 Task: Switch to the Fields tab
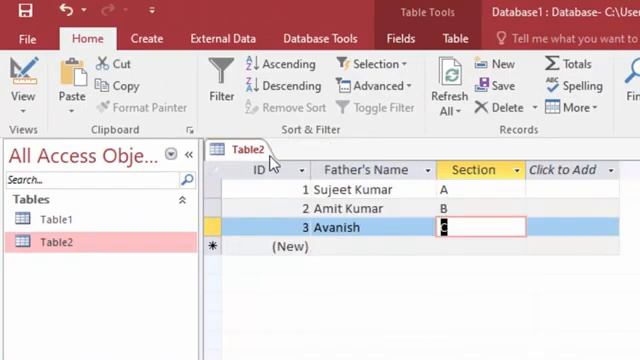(401, 39)
